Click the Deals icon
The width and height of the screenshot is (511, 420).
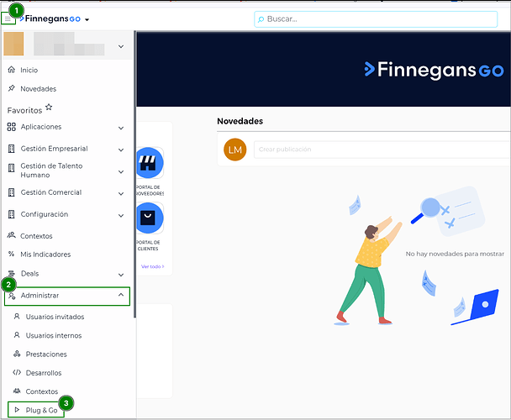12,274
